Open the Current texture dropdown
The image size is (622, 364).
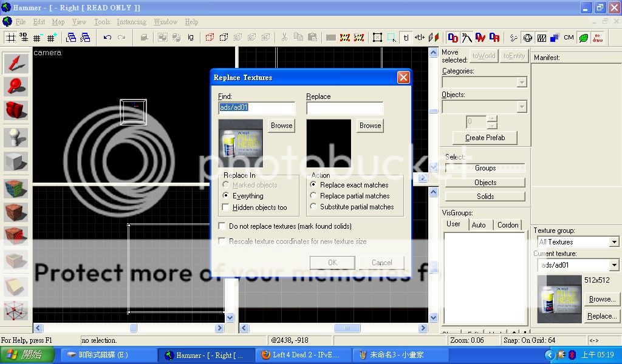[614, 265]
